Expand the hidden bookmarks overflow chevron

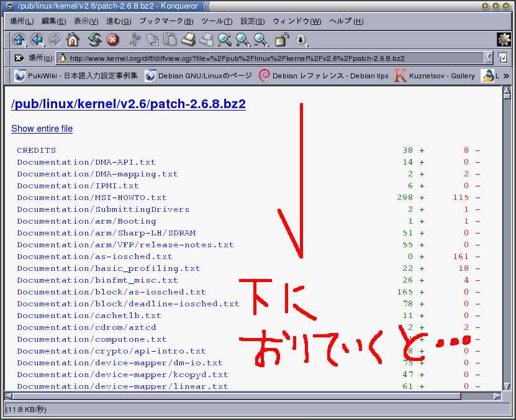point(505,76)
